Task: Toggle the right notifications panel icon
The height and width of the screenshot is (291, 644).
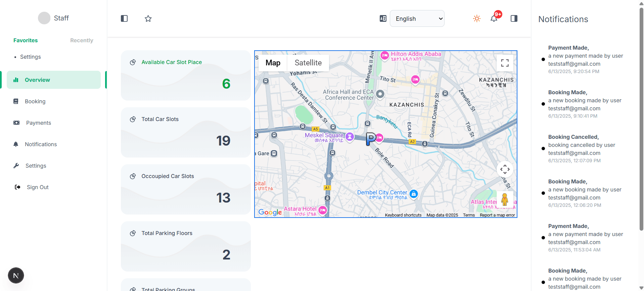Action: [514, 18]
